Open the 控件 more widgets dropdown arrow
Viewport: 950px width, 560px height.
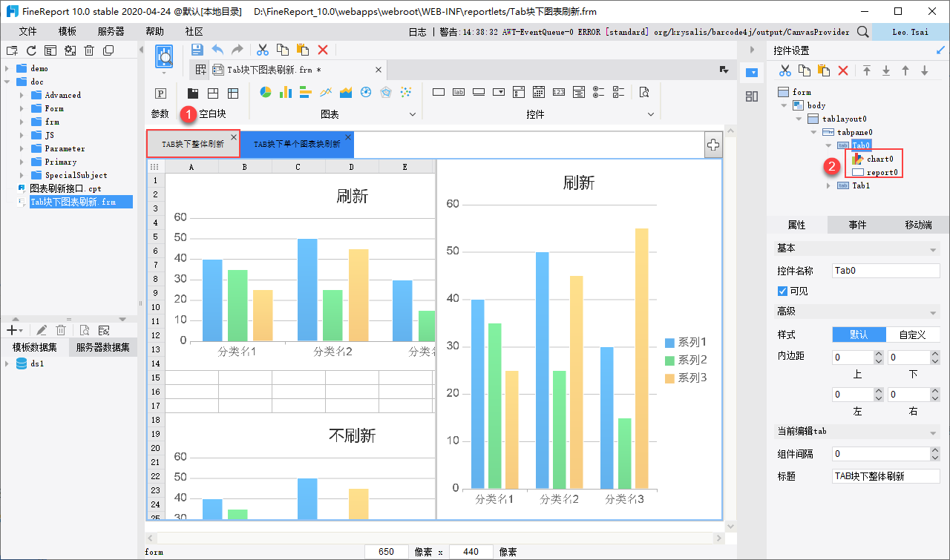(651, 114)
